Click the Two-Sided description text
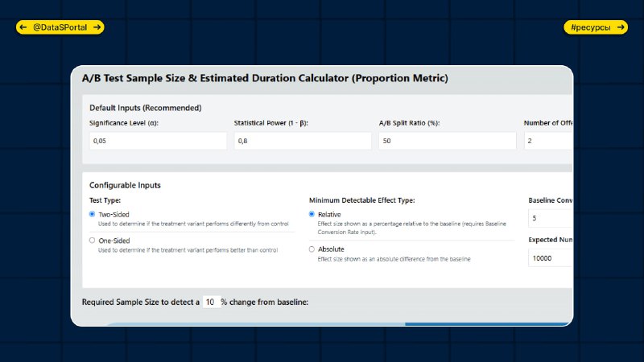Screen dimensions: 644x362 pos(193,224)
